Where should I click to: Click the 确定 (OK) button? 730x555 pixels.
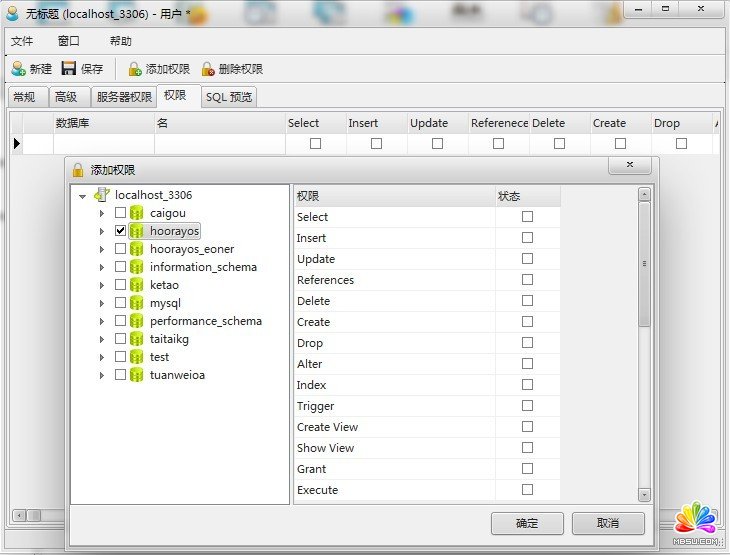click(x=527, y=523)
